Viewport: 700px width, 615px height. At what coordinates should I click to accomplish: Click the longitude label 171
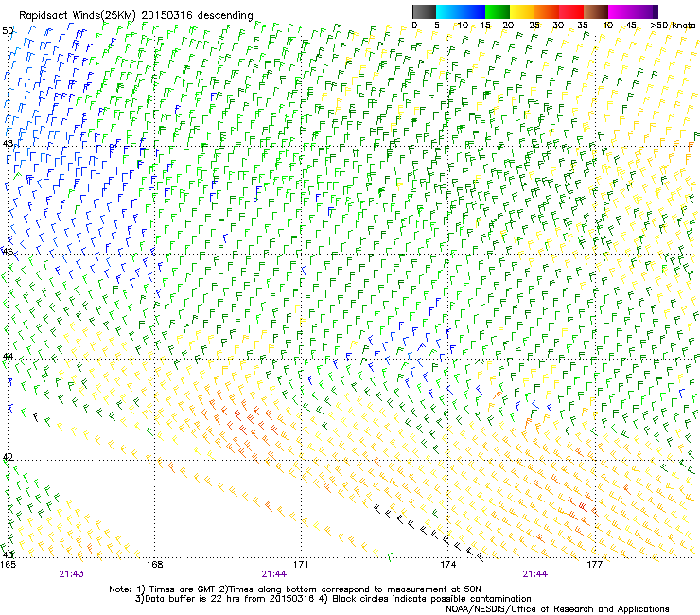tap(302, 565)
